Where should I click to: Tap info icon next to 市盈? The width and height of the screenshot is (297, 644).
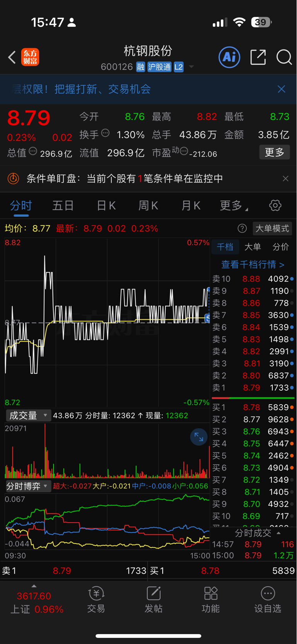click(184, 151)
